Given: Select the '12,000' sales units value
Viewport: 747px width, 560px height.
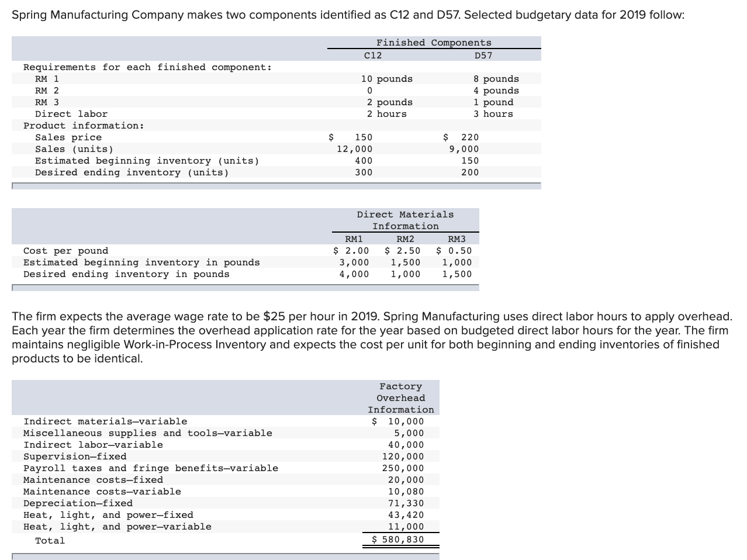Looking at the screenshot, I should [354, 149].
